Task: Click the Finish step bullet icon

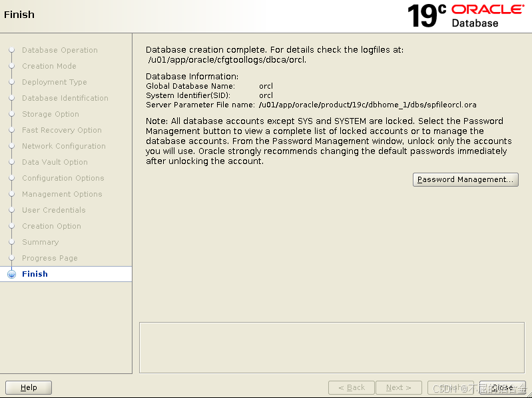Action: click(x=11, y=274)
